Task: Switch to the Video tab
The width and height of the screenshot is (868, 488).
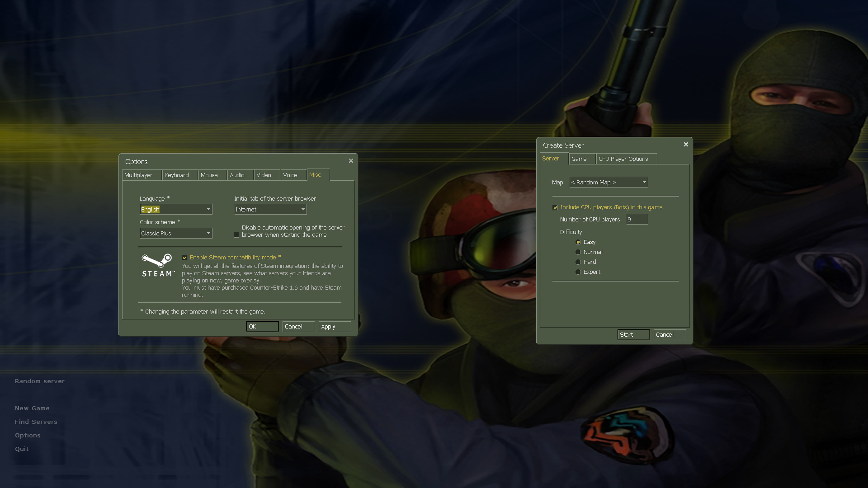Action: tap(264, 175)
